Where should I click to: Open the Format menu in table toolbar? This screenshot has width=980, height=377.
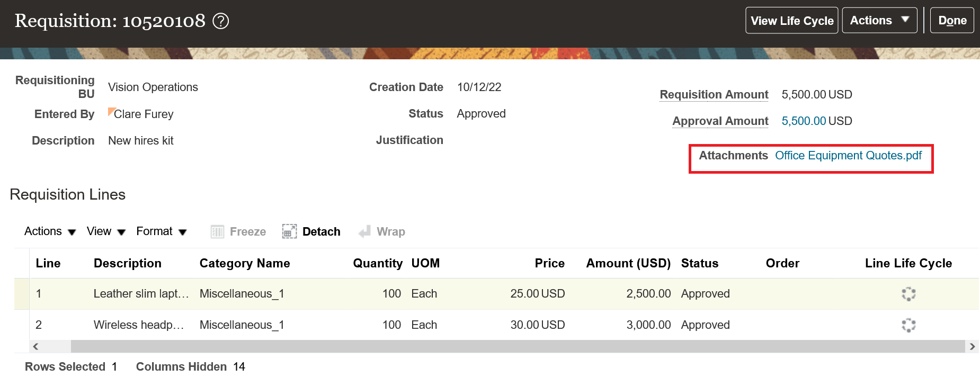pyautogui.click(x=161, y=231)
